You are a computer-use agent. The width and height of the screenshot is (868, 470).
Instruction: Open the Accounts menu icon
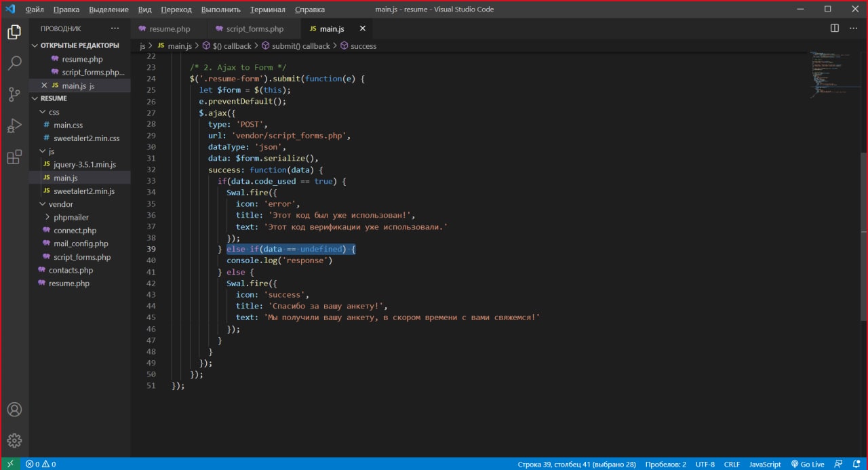click(x=14, y=410)
